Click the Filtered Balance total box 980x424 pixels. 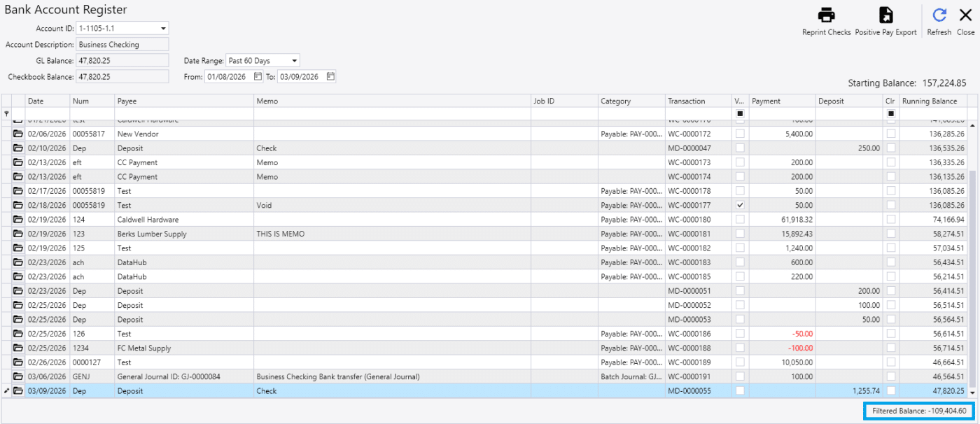(x=918, y=411)
